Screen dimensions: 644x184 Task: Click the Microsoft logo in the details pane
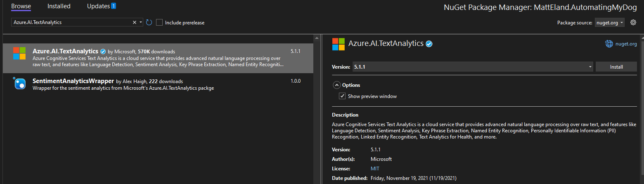[338, 44]
